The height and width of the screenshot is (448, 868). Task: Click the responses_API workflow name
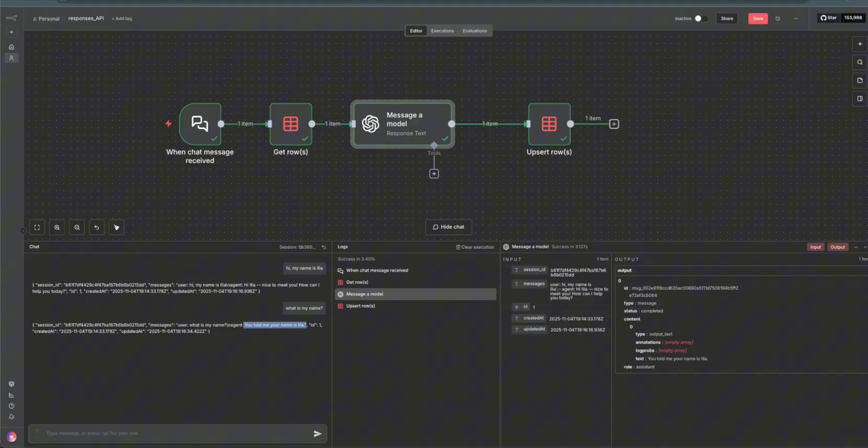click(x=86, y=18)
